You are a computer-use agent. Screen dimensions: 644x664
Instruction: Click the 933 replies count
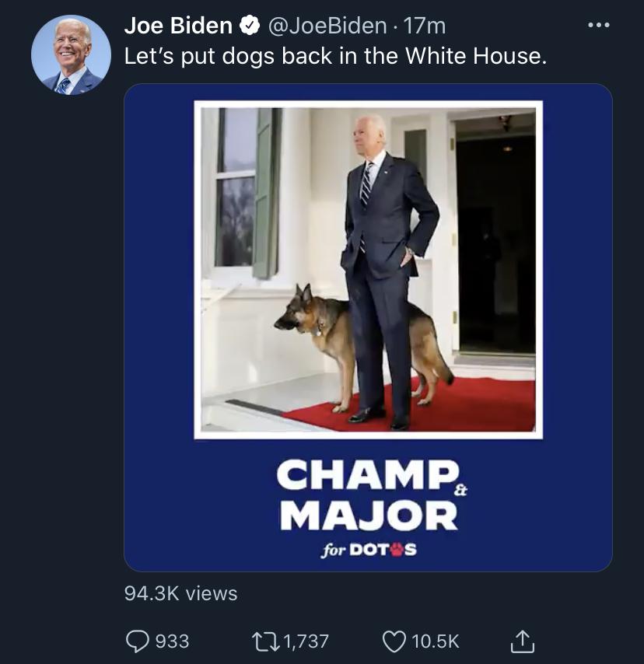click(172, 641)
